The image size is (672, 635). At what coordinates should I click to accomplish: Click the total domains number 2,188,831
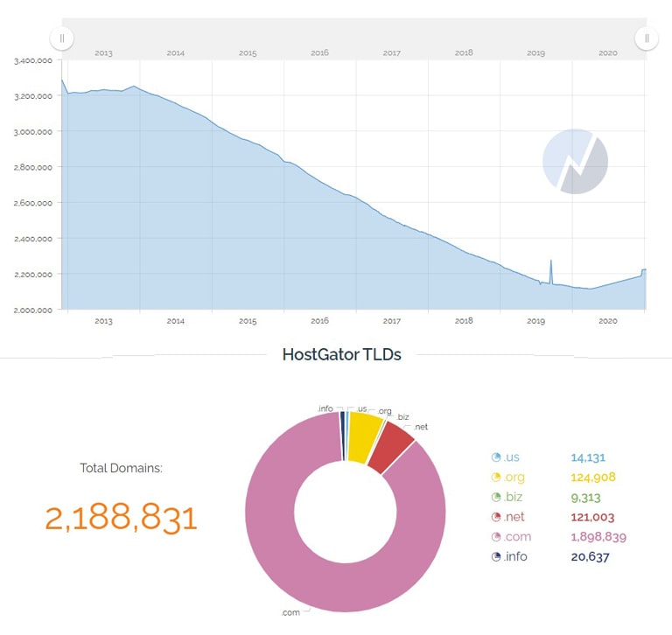[122, 519]
